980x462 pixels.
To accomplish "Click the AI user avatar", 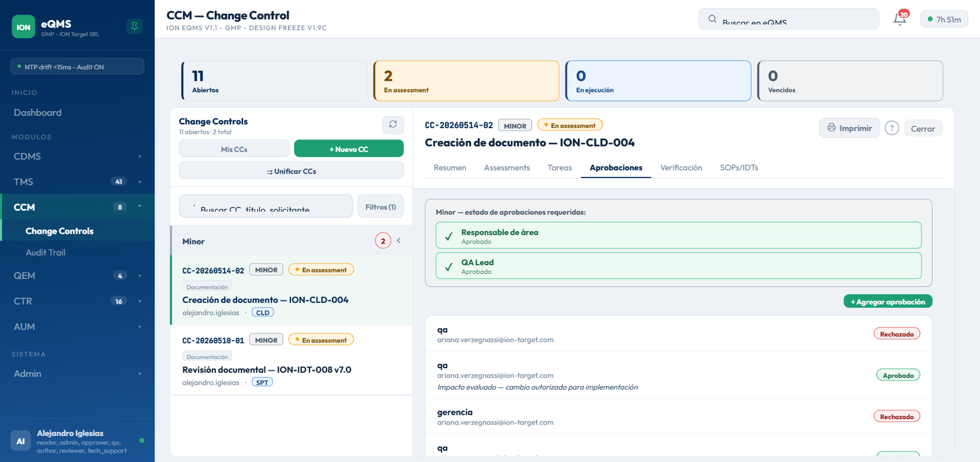I will (x=20, y=441).
